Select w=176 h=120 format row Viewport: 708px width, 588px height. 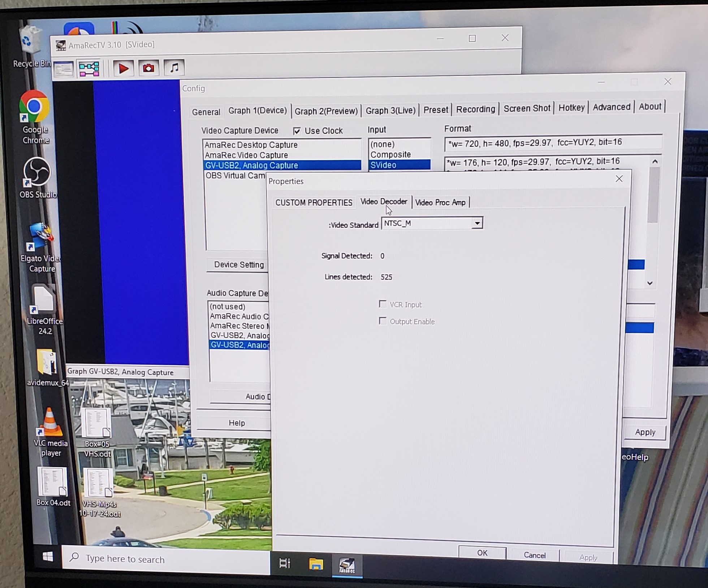pyautogui.click(x=547, y=161)
